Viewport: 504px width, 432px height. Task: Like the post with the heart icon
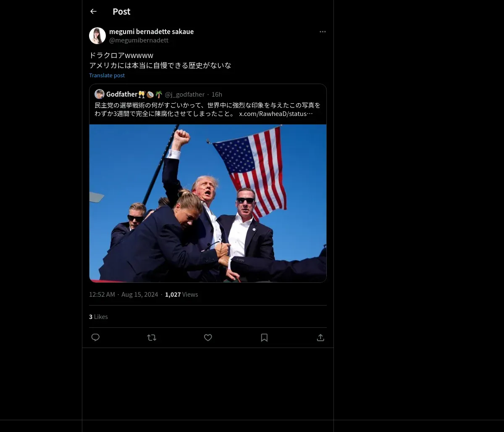click(x=208, y=337)
